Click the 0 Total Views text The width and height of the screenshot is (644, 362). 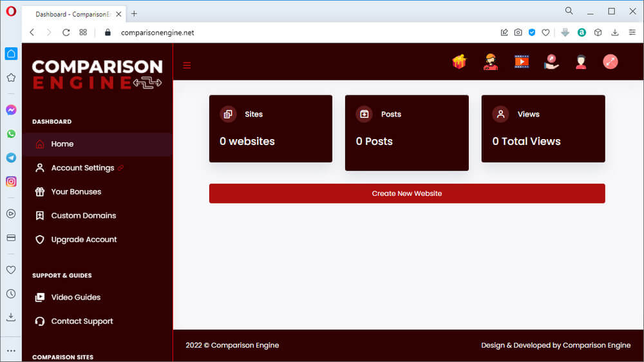pyautogui.click(x=526, y=141)
